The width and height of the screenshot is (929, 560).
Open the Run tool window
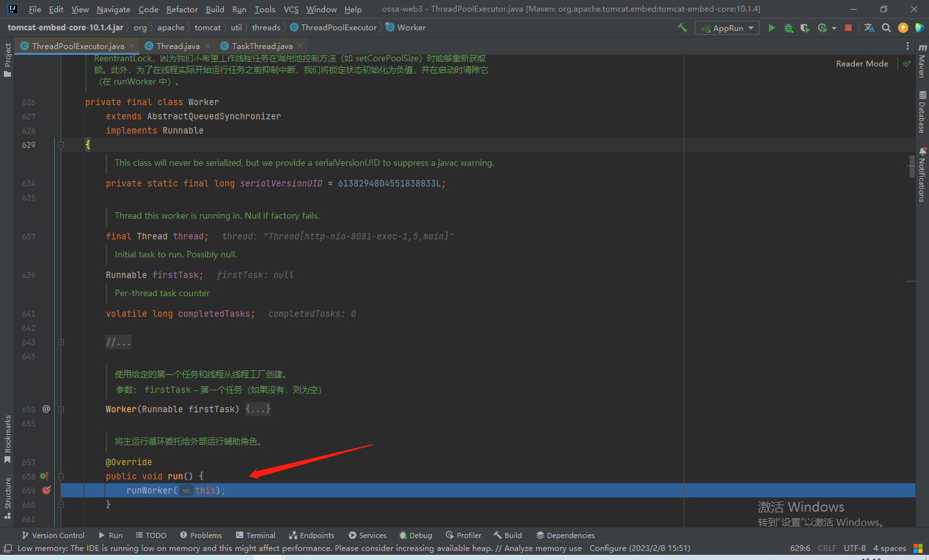pyautogui.click(x=110, y=535)
